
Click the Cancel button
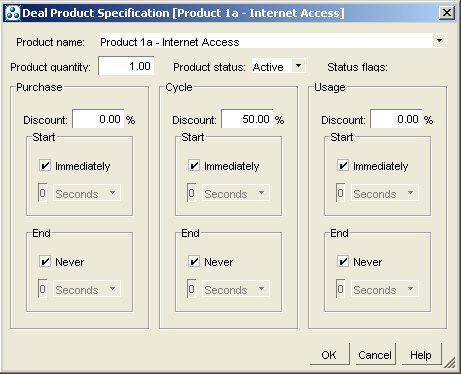click(375, 355)
